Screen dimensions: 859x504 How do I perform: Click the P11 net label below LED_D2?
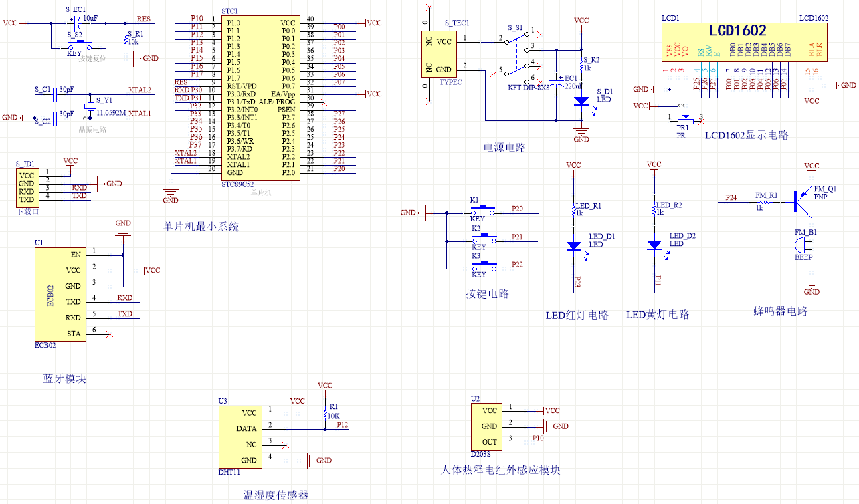(658, 280)
